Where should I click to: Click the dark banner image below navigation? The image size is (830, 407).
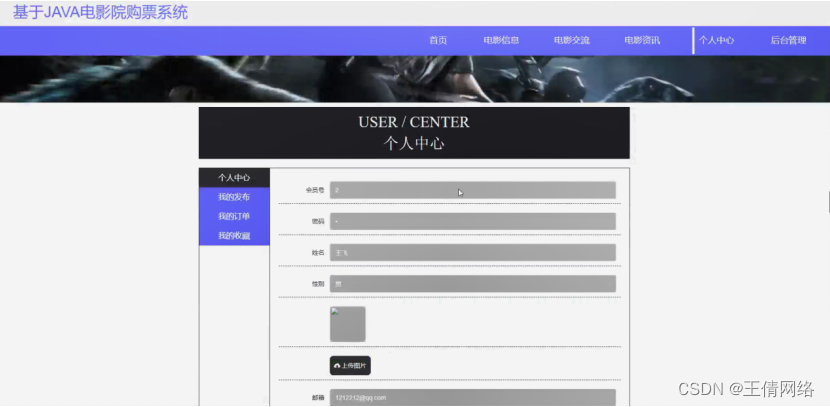click(414, 79)
